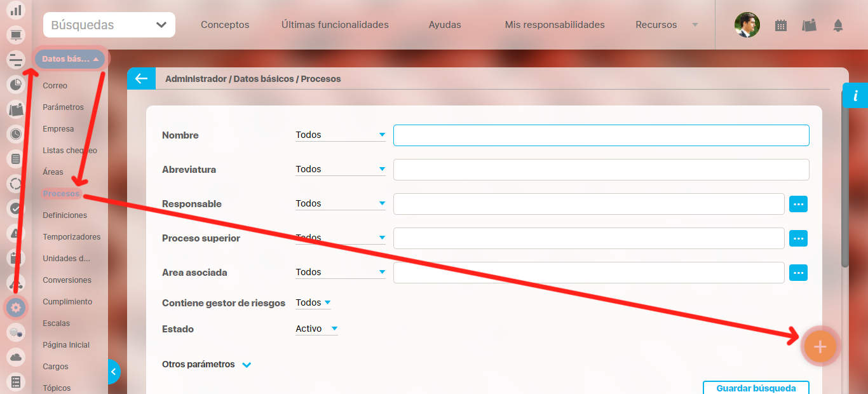Open the Búsquedas dropdown
Screen dimensions: 868x394
(109, 25)
